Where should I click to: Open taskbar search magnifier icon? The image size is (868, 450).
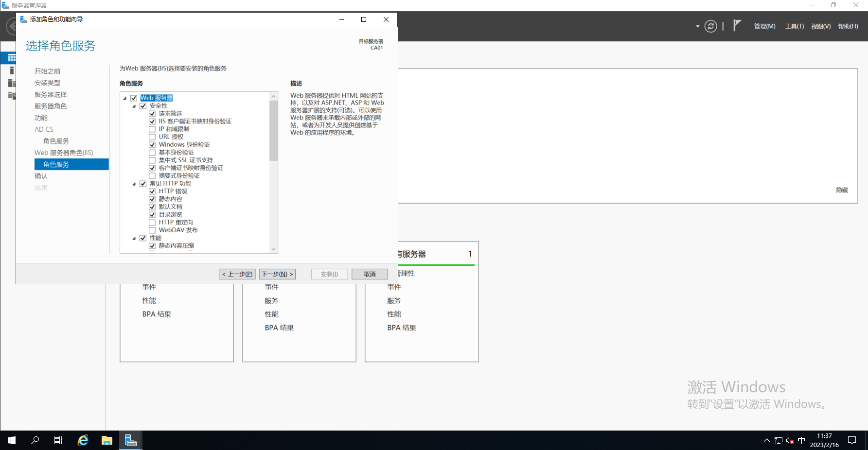[x=35, y=440]
